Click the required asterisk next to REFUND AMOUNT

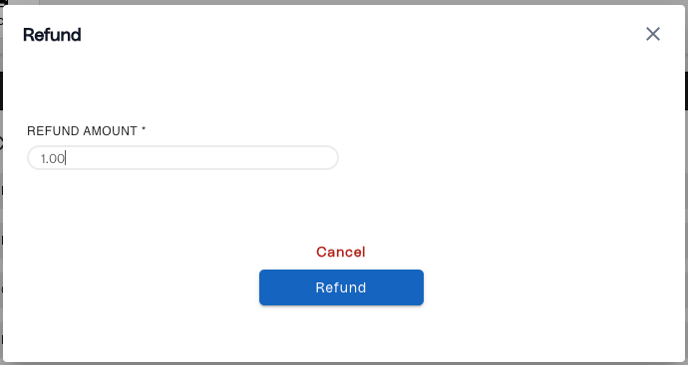(x=143, y=129)
